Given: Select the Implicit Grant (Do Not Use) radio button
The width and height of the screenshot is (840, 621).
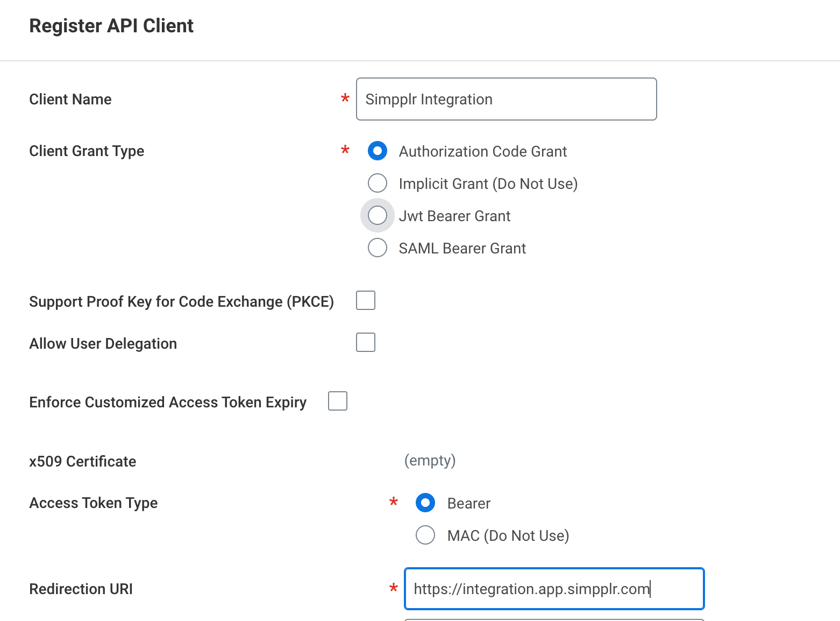Looking at the screenshot, I should pos(377,183).
